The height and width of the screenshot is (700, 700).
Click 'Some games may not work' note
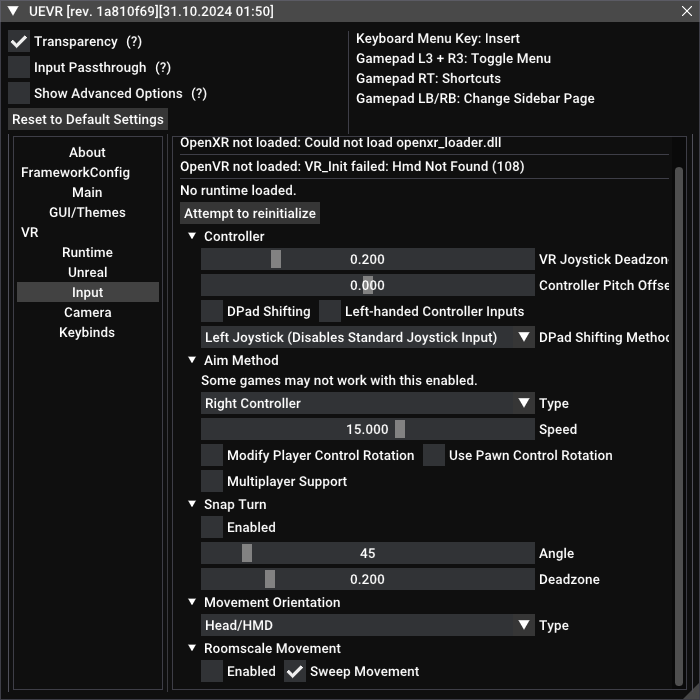tap(339, 380)
